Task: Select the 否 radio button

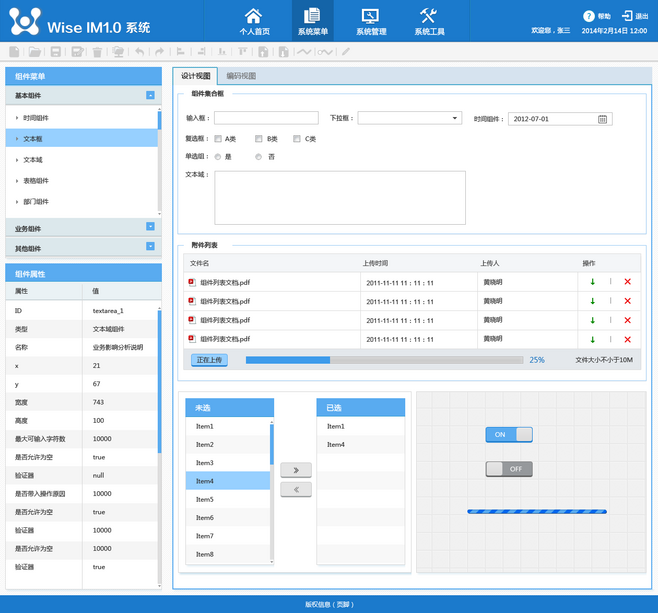Action: 259,157
